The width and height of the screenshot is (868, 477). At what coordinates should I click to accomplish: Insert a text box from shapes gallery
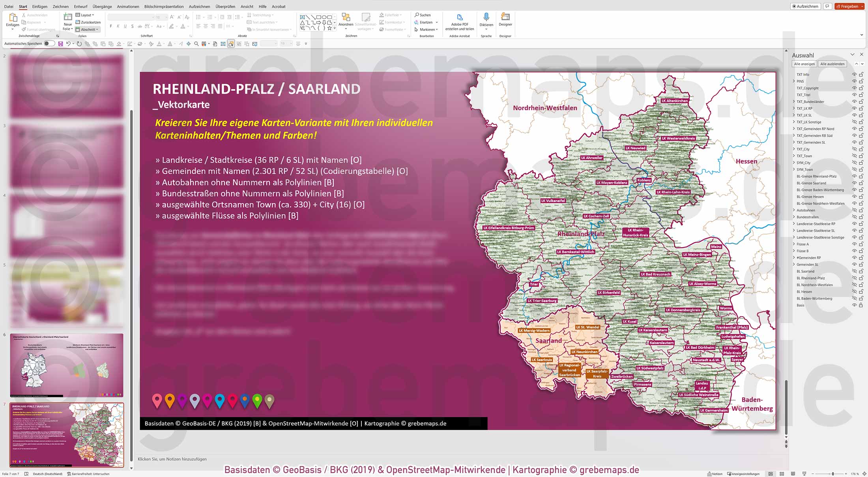(302, 16)
